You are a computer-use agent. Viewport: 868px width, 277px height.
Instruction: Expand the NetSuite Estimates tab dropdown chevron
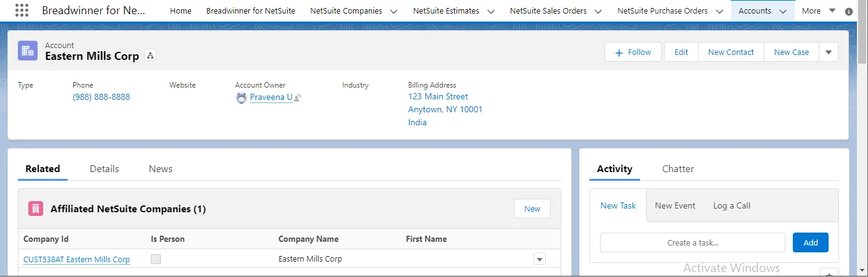pyautogui.click(x=492, y=11)
